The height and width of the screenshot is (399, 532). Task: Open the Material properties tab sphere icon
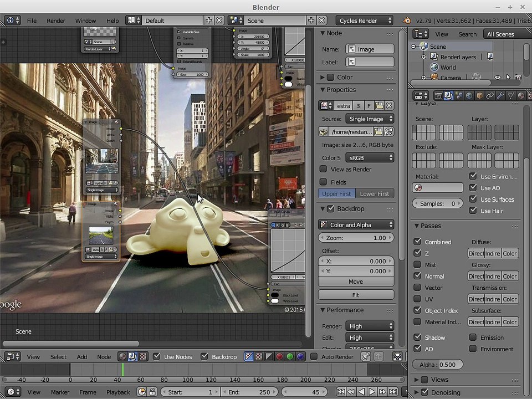tap(521, 96)
